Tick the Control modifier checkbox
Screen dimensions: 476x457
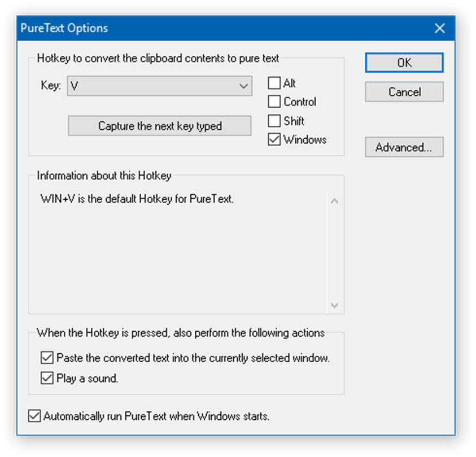[x=274, y=102]
